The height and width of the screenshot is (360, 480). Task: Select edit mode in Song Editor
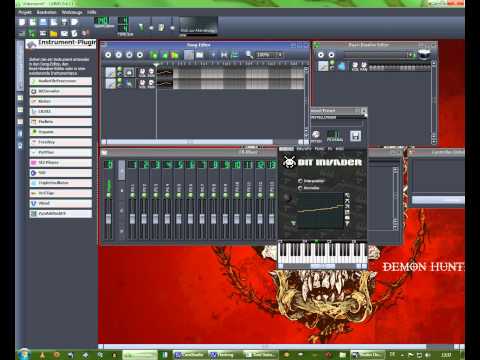(199, 55)
